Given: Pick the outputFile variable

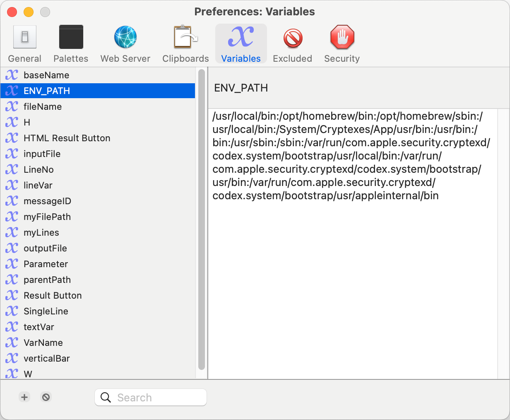Looking at the screenshot, I should [45, 248].
